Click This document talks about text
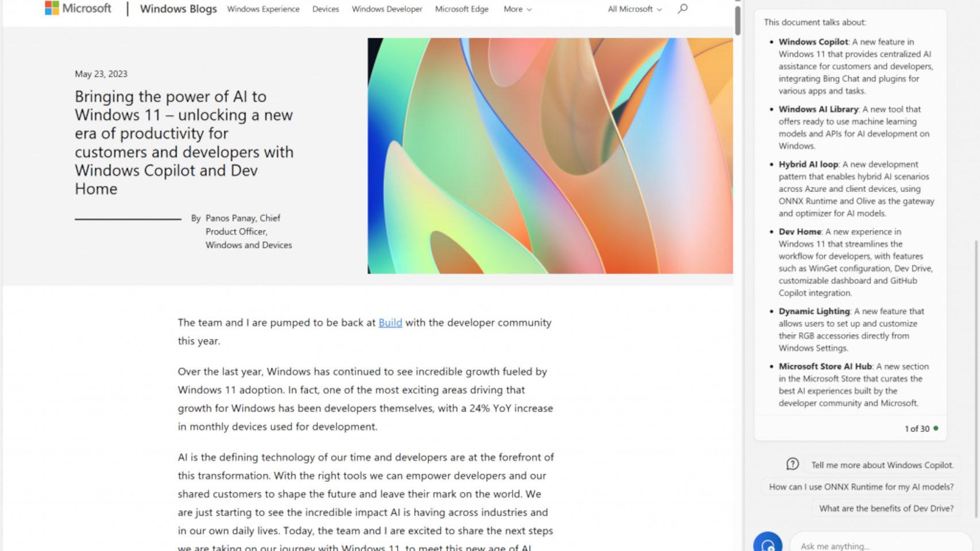 815,22
